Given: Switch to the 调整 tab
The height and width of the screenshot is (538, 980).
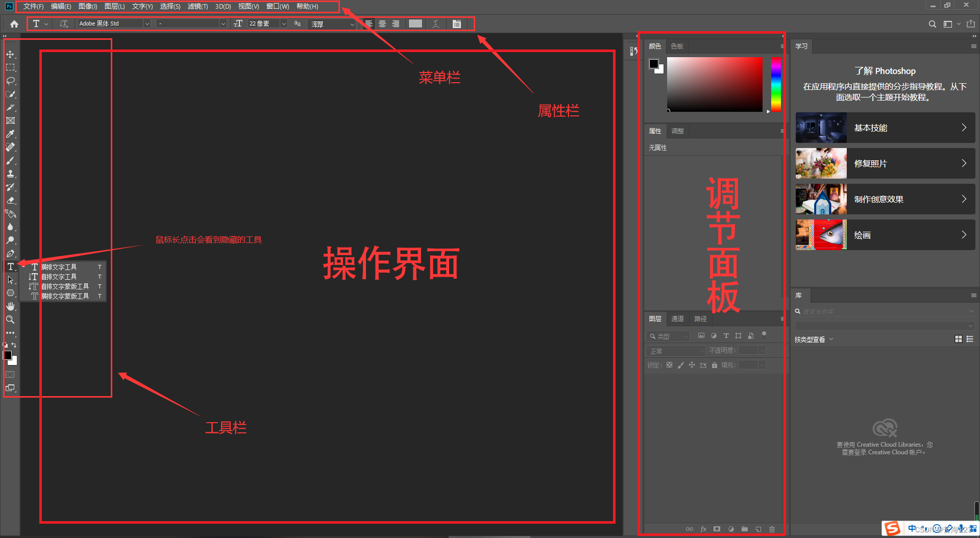Looking at the screenshot, I should coord(677,131).
